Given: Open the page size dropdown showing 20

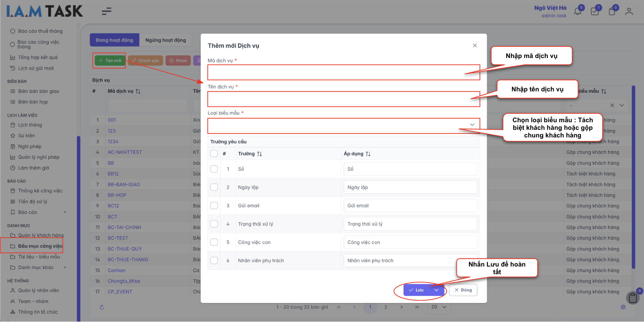Looking at the screenshot, I should pos(439,307).
